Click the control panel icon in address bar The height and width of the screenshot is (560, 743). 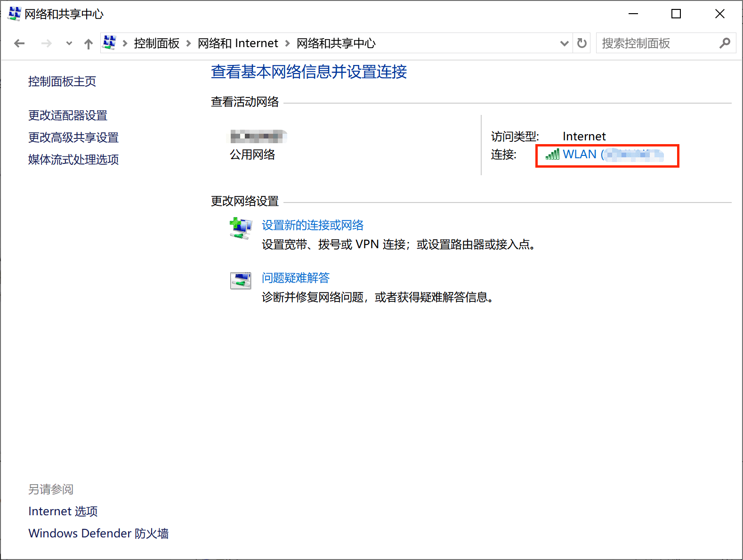point(110,43)
